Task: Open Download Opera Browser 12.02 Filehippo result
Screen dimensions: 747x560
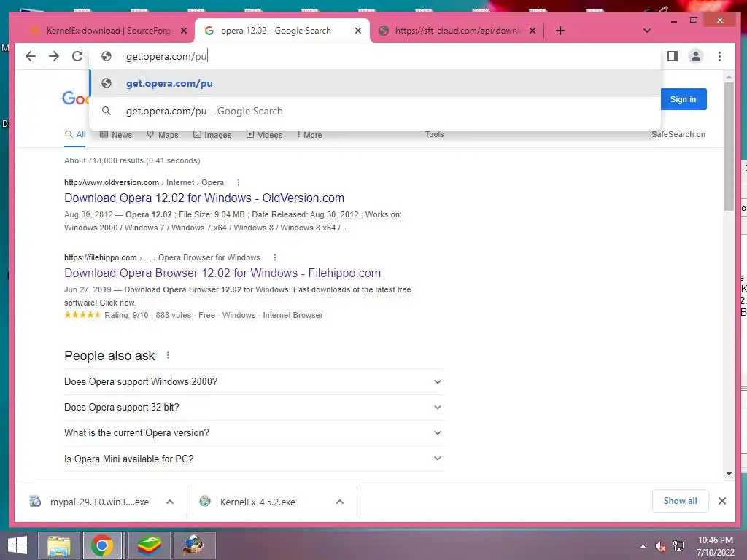Action: click(x=222, y=273)
